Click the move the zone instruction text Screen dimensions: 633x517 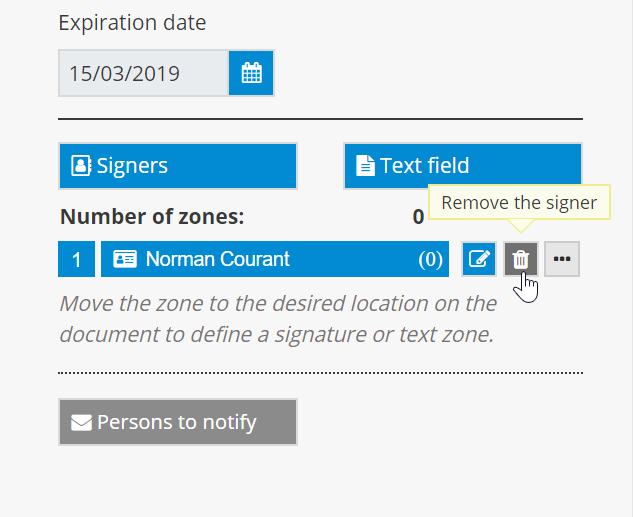[278, 319]
